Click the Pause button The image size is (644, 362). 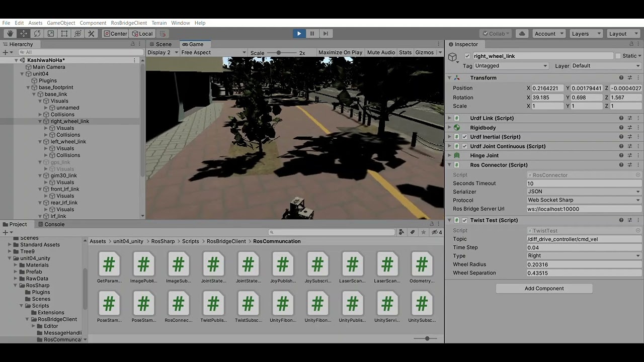tap(312, 34)
